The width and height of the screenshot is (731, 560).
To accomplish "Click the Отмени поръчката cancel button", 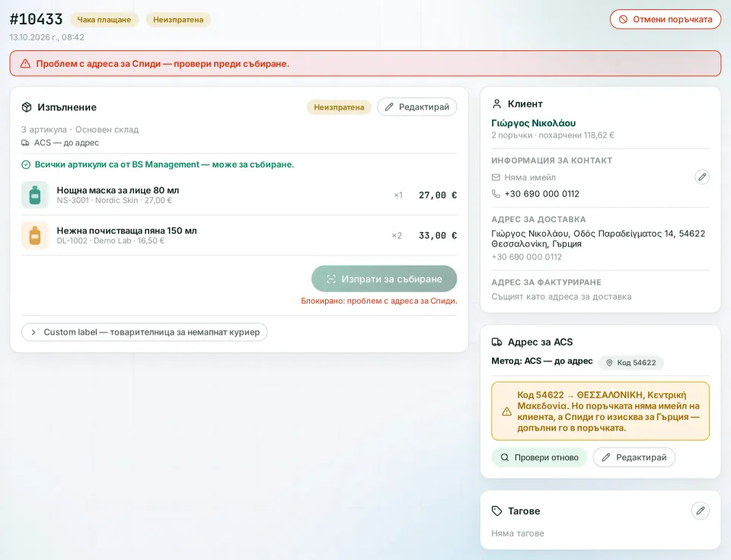I will click(x=666, y=20).
